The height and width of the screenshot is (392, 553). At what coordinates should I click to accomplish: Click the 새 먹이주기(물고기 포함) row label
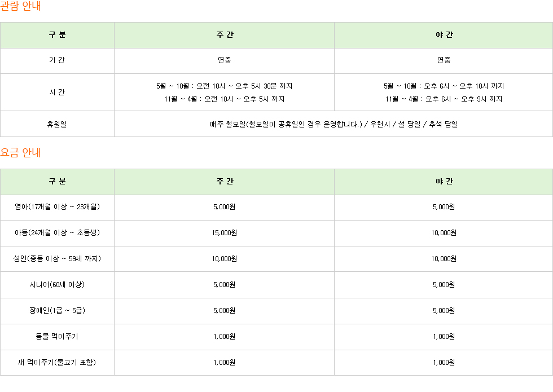click(x=57, y=362)
